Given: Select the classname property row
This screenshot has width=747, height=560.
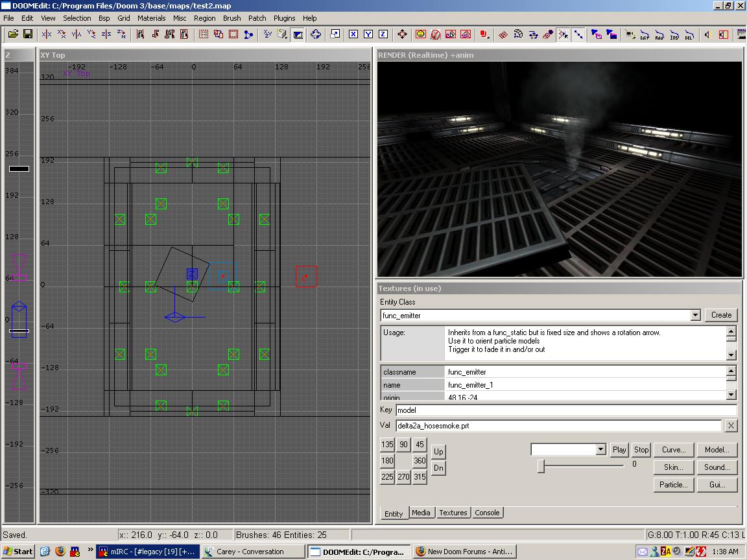Looking at the screenshot, I should coord(554,372).
